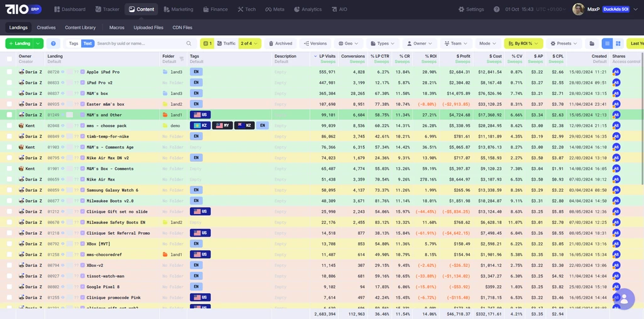The height and width of the screenshot is (319, 644).
Task: Open the support chat bubble
Action: [625, 299]
